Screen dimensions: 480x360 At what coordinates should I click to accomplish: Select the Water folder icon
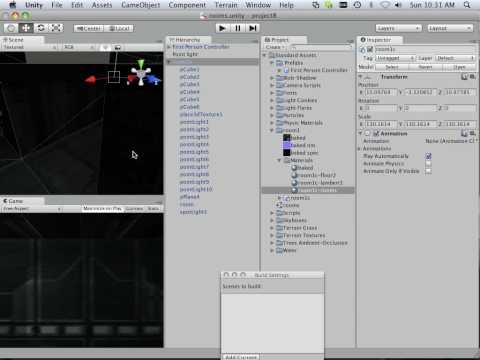(280, 250)
